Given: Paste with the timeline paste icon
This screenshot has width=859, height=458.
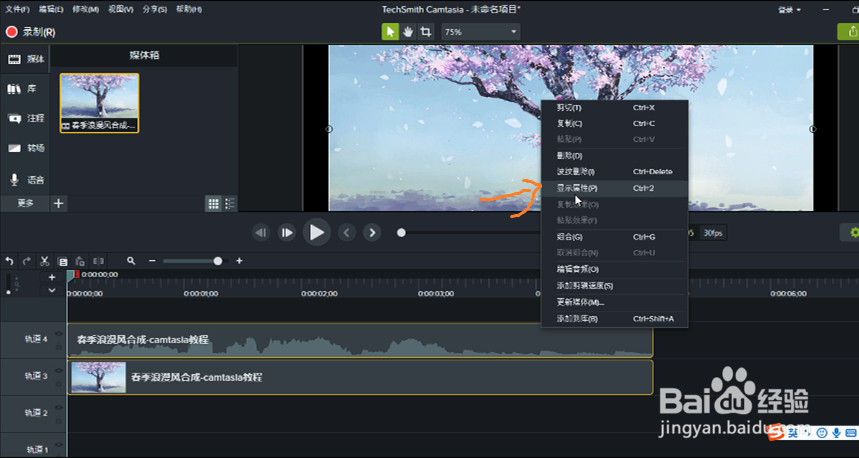Looking at the screenshot, I should 80,261.
